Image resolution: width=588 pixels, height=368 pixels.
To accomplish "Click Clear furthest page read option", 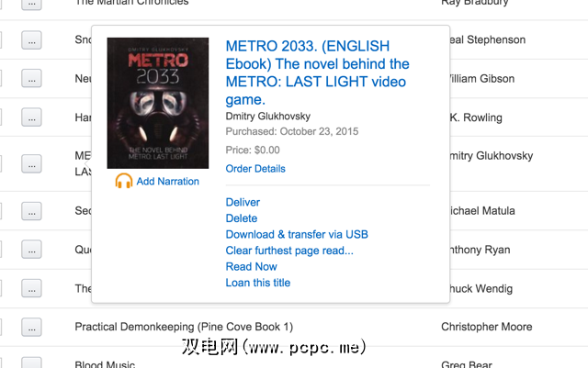I will (289, 251).
